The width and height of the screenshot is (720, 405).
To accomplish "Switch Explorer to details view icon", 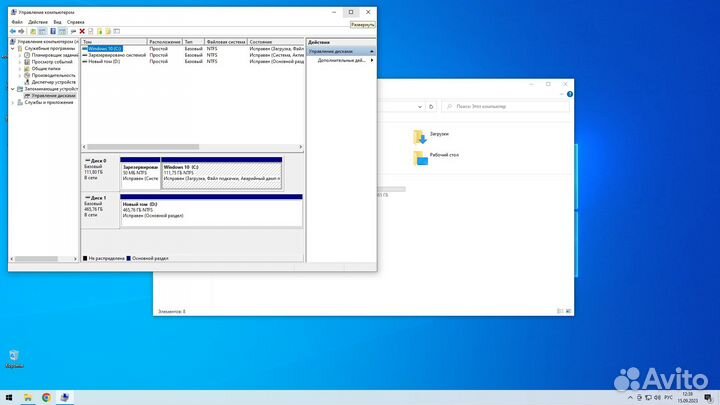I will tap(560, 311).
